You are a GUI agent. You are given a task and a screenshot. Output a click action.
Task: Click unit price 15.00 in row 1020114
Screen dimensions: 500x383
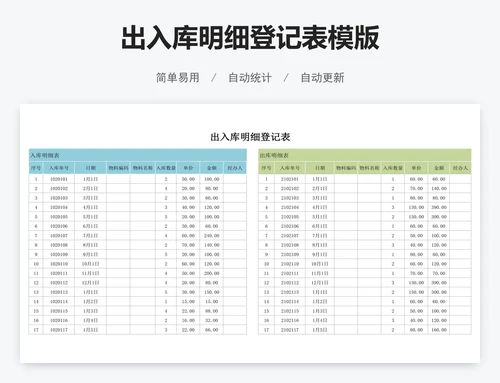pos(188,302)
